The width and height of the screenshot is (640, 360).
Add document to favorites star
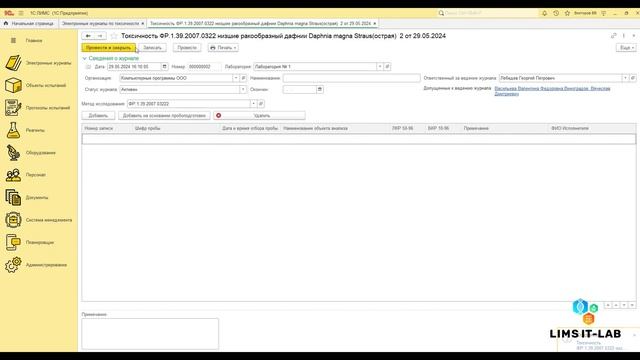[114, 36]
